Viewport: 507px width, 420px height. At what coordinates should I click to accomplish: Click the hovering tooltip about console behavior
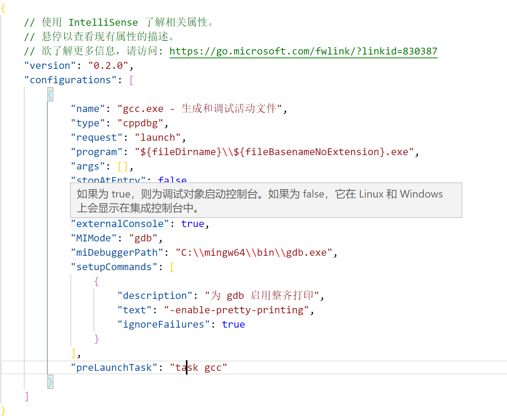click(266, 201)
